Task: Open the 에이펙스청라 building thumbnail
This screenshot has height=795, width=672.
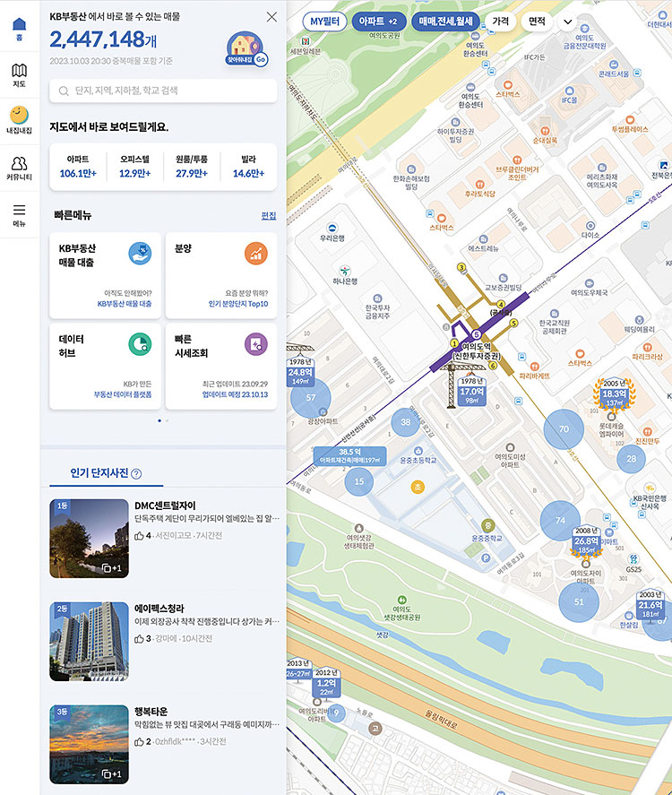Action: [x=90, y=642]
